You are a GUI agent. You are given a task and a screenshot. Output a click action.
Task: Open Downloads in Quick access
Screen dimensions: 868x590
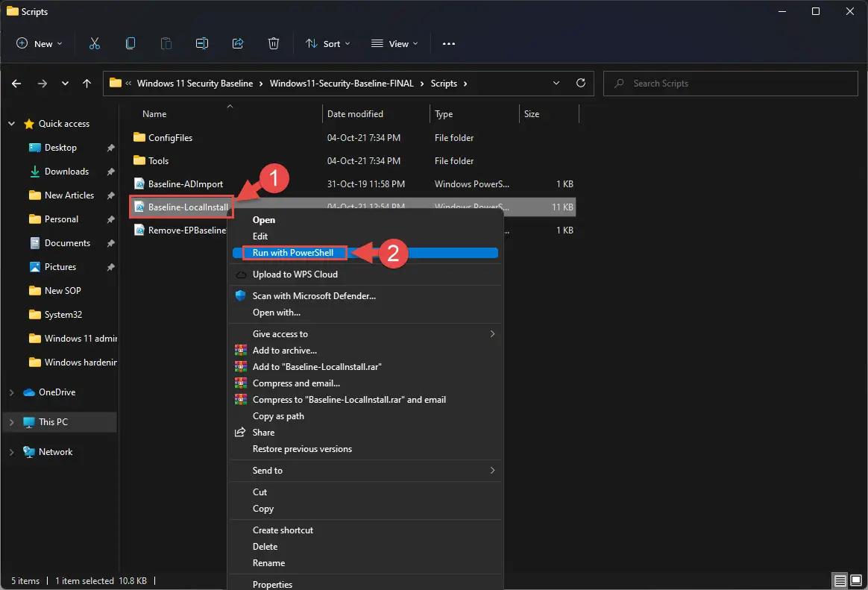[x=66, y=172]
